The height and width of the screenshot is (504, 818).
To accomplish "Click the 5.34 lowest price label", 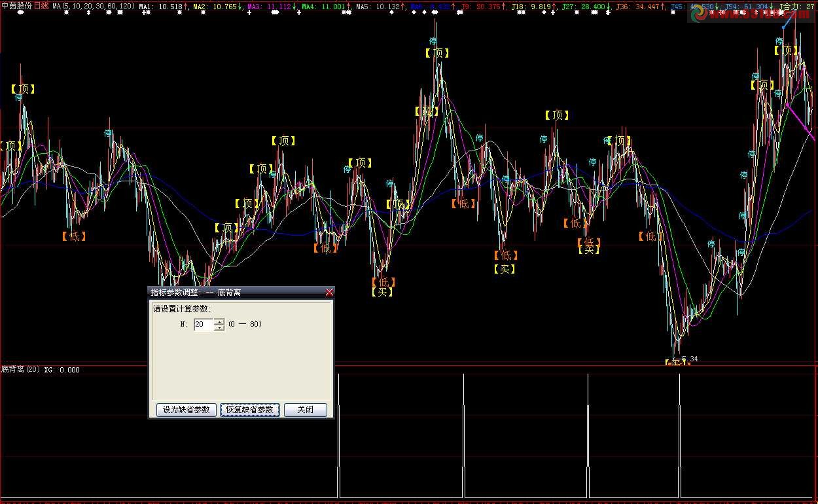I will [690, 359].
